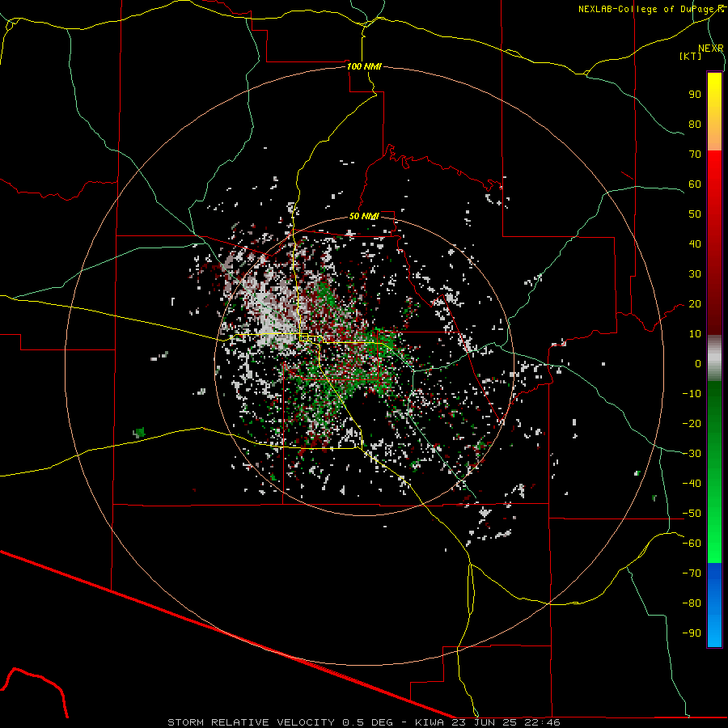Click the -70 value on the velocity scale
This screenshot has height=728, width=728.
pyautogui.click(x=692, y=574)
